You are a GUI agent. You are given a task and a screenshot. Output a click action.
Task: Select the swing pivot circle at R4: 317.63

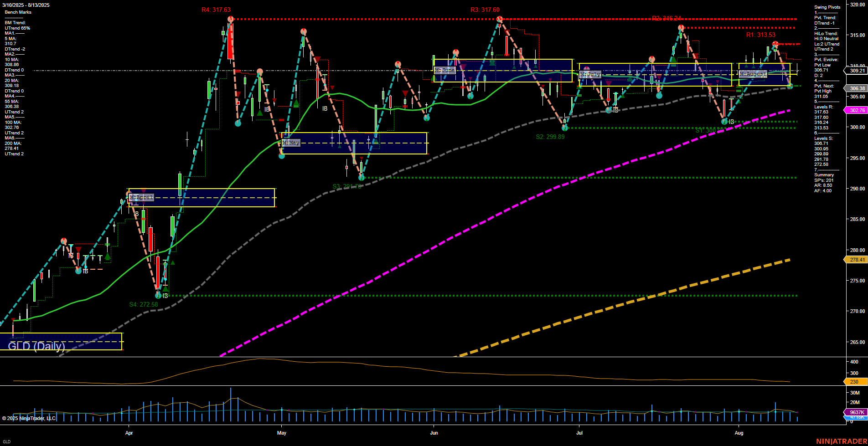click(x=230, y=19)
